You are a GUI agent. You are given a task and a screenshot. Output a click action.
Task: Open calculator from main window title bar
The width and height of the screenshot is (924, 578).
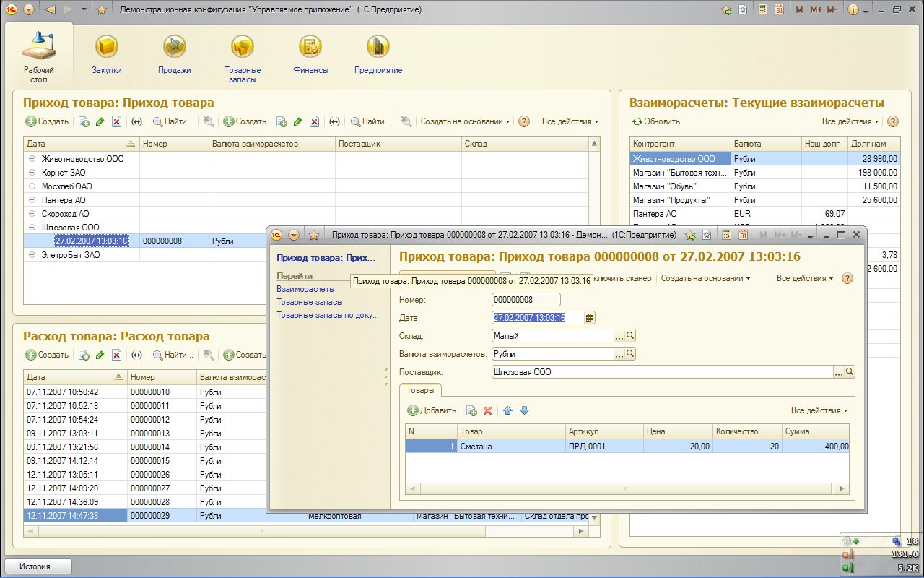(761, 10)
